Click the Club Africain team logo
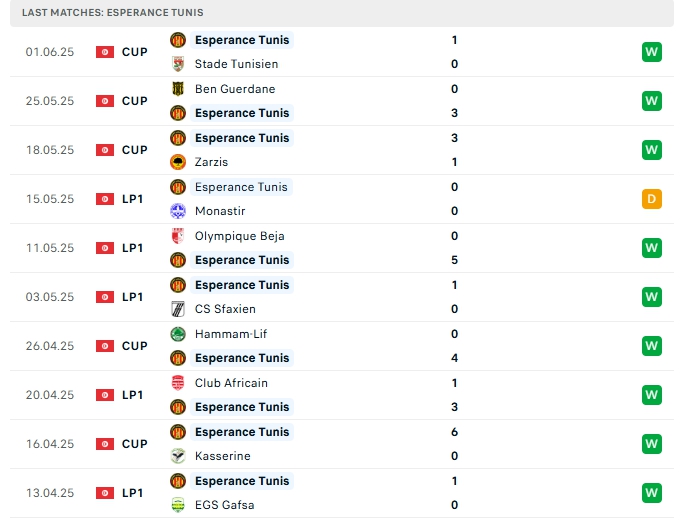The height and width of the screenshot is (522, 685). (x=178, y=383)
